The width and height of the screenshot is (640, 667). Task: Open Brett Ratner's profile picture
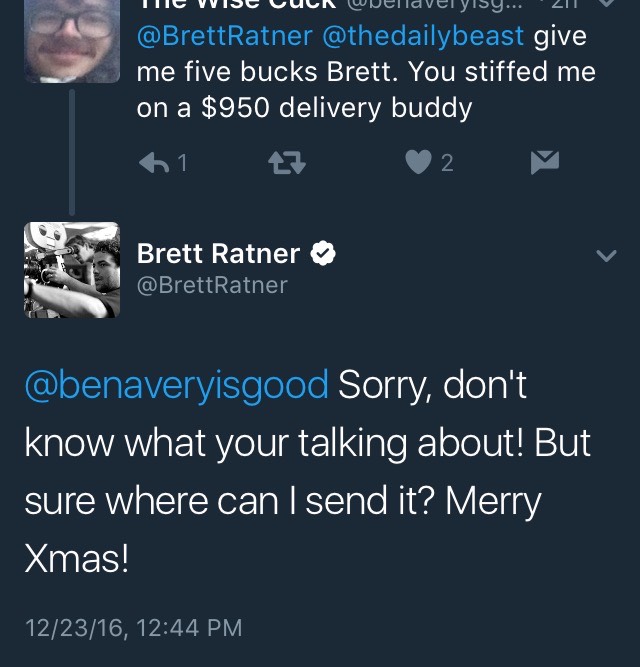[x=71, y=270]
